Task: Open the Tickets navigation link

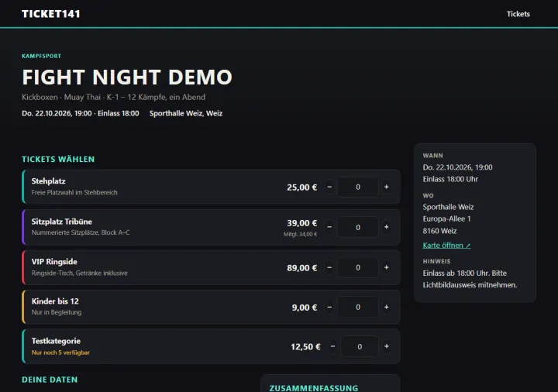Action: coord(518,14)
